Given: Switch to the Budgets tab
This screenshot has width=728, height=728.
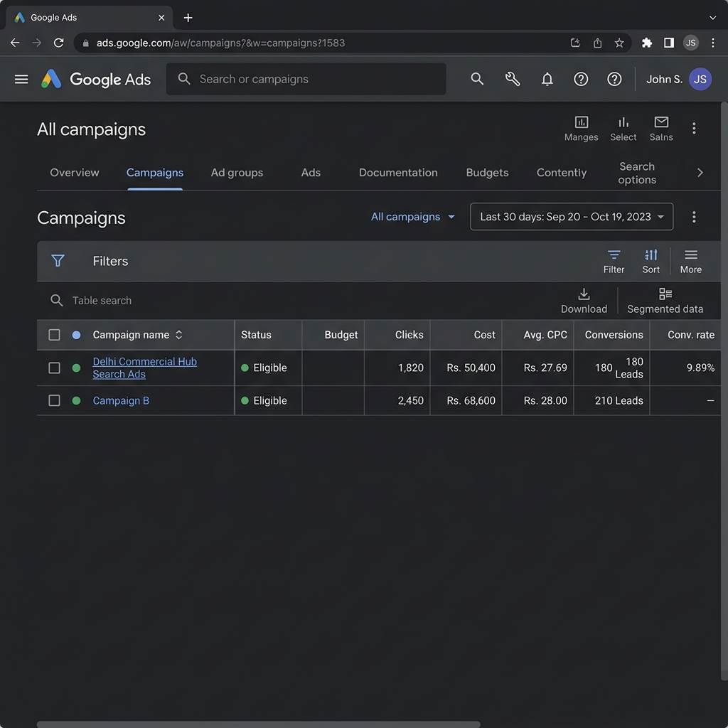Looking at the screenshot, I should click(x=487, y=173).
